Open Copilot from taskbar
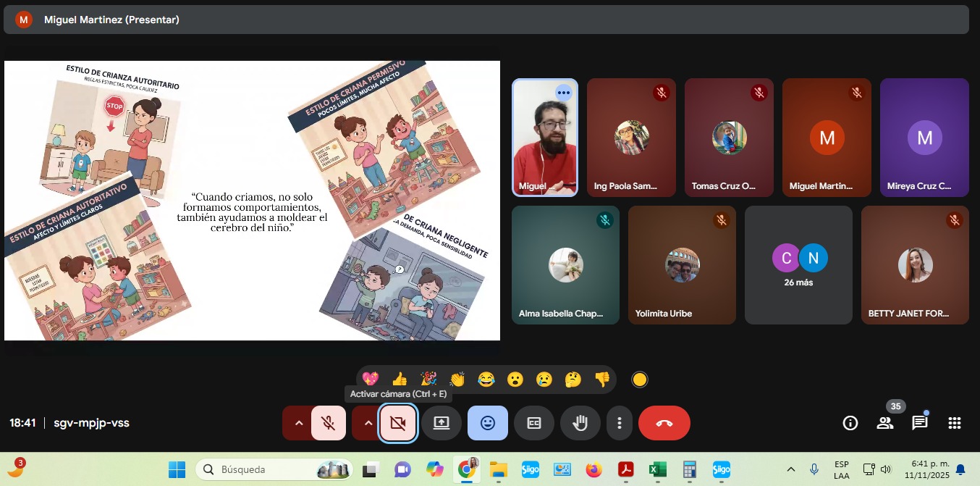980x486 pixels. [434, 469]
